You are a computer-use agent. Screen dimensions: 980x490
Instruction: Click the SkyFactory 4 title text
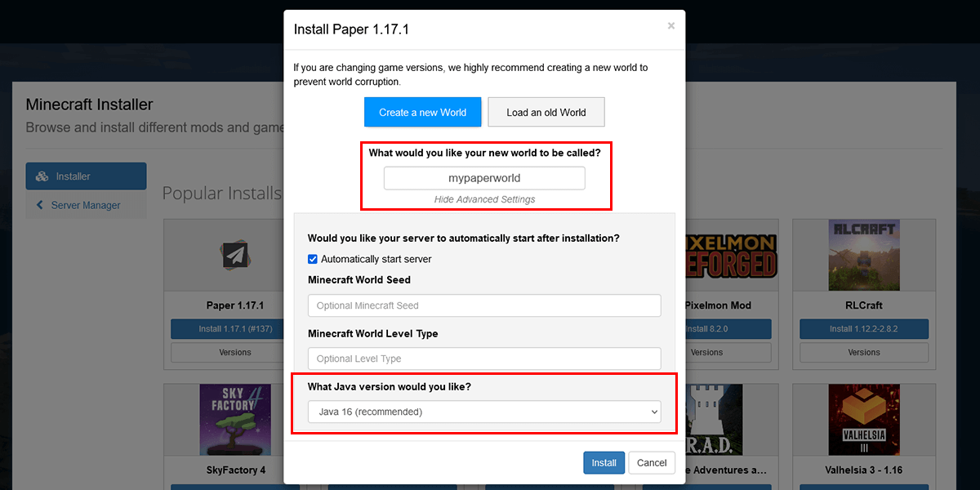click(236, 470)
